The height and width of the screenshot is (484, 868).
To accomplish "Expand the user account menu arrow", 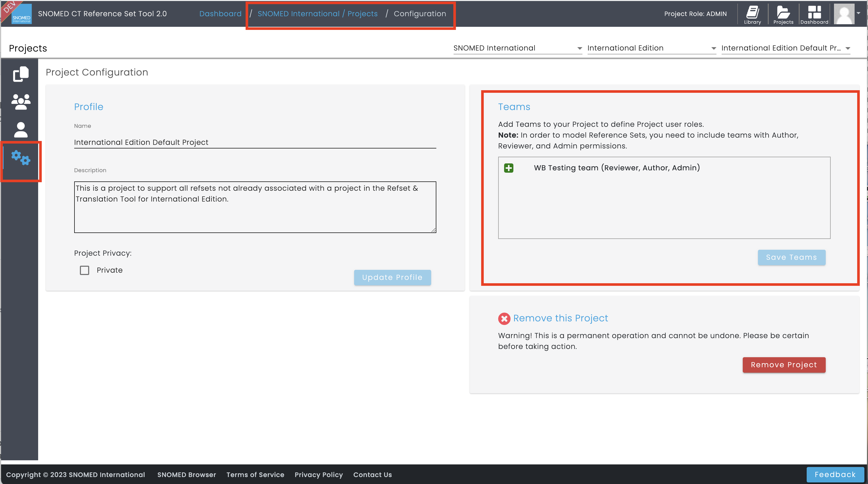I will (x=858, y=13).
